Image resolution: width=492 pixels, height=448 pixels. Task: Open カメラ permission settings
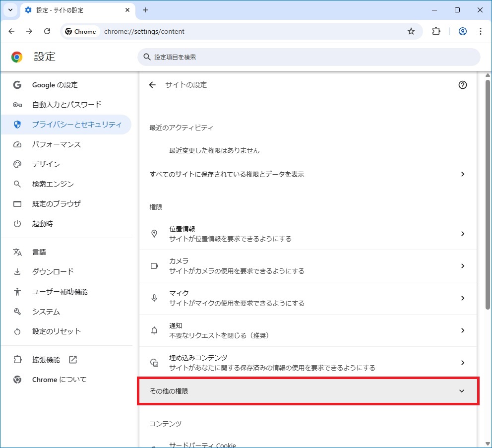pos(307,266)
